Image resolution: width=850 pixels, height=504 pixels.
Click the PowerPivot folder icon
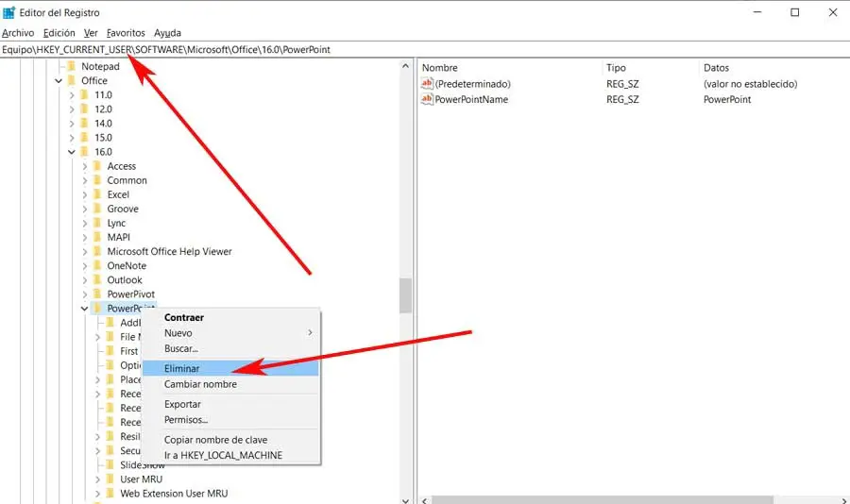tap(97, 294)
